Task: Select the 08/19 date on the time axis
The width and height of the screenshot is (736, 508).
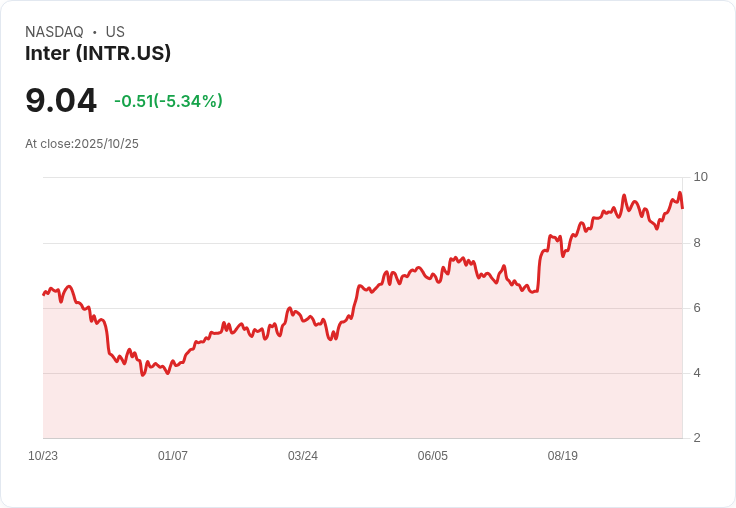Action: pos(563,456)
